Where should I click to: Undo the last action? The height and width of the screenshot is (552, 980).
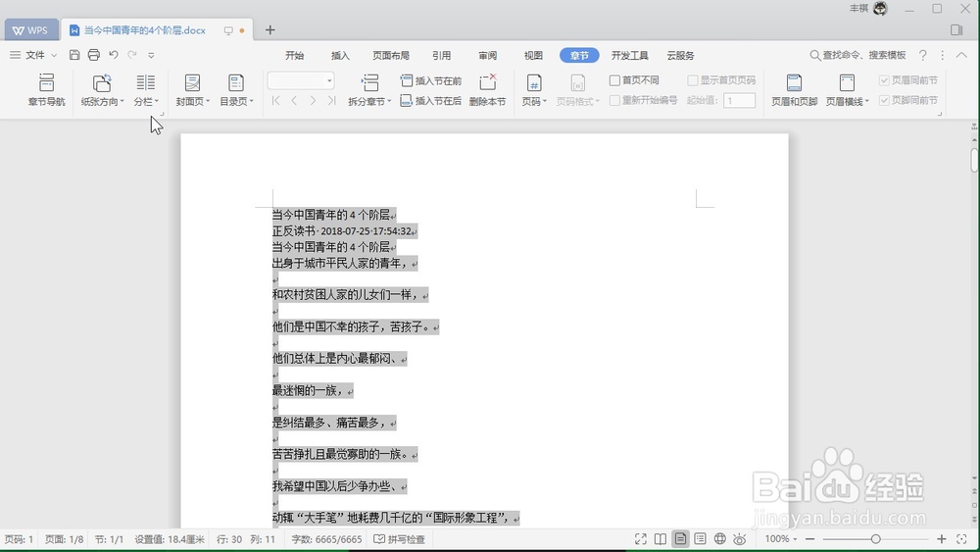tap(113, 55)
